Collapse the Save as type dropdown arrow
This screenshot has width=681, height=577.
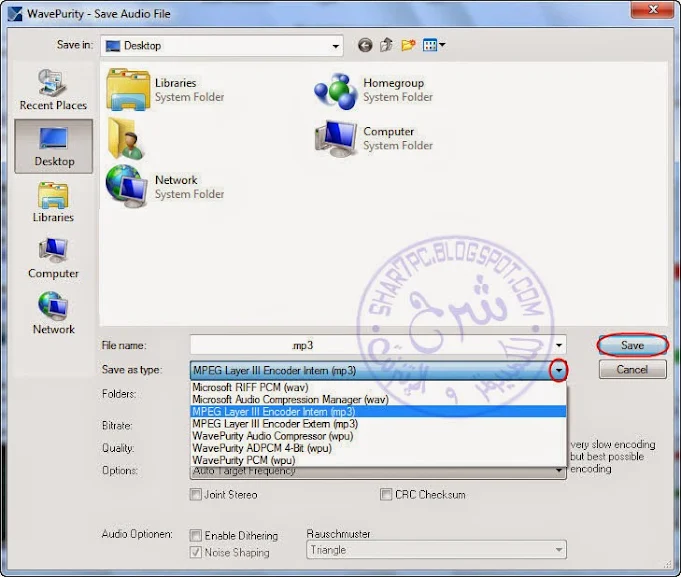coord(559,370)
